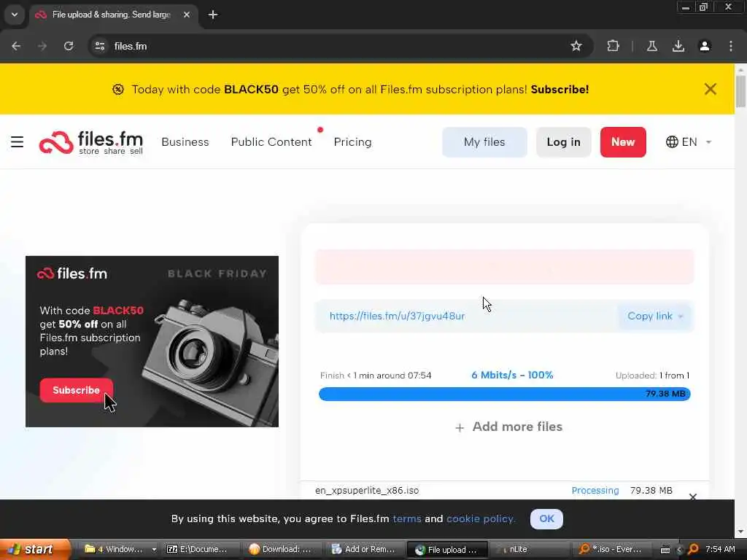Open Chrome Labs flask icon
The height and width of the screenshot is (560, 747).
(651, 46)
